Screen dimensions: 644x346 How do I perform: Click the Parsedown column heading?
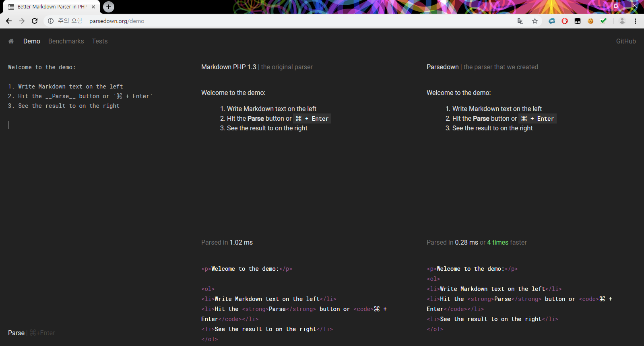point(443,67)
